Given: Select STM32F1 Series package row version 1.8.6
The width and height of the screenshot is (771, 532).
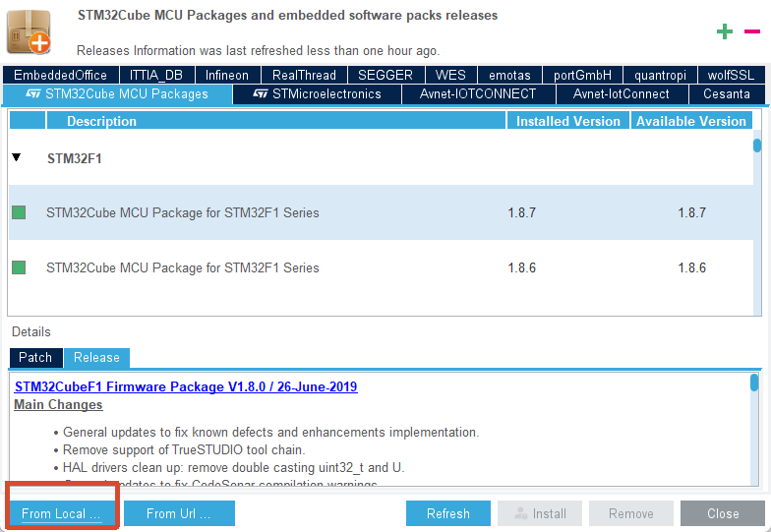Looking at the screenshot, I should tap(382, 267).
